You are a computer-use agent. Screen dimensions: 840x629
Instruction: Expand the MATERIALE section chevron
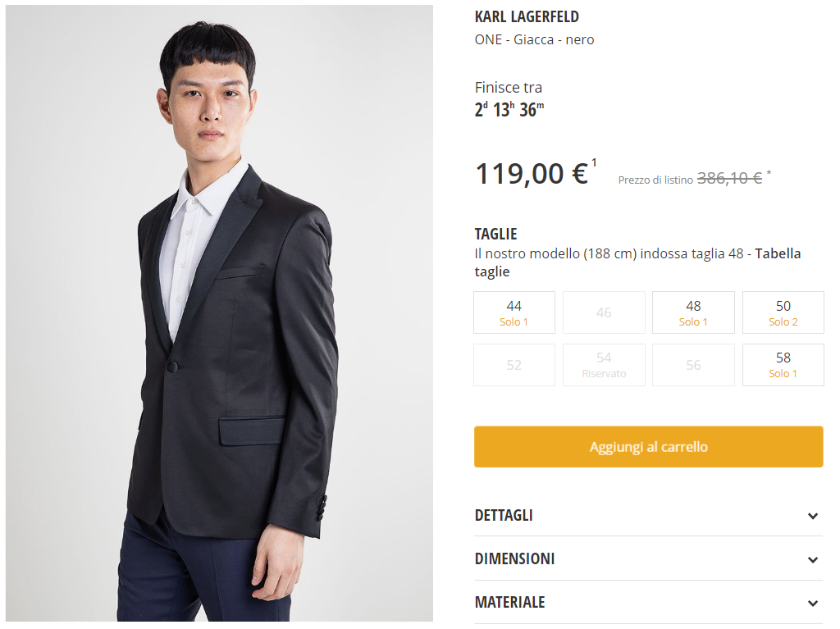812,603
